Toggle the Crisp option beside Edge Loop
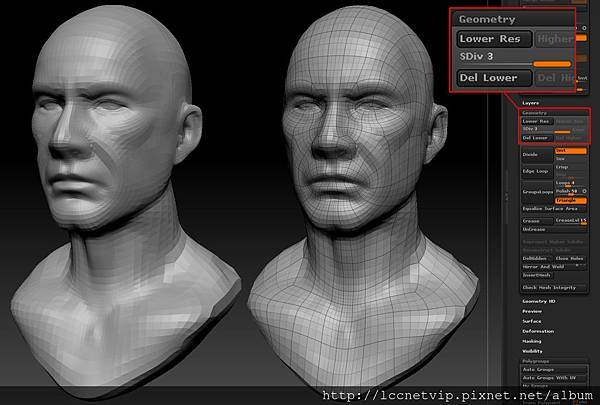The image size is (600, 405). 571,167
